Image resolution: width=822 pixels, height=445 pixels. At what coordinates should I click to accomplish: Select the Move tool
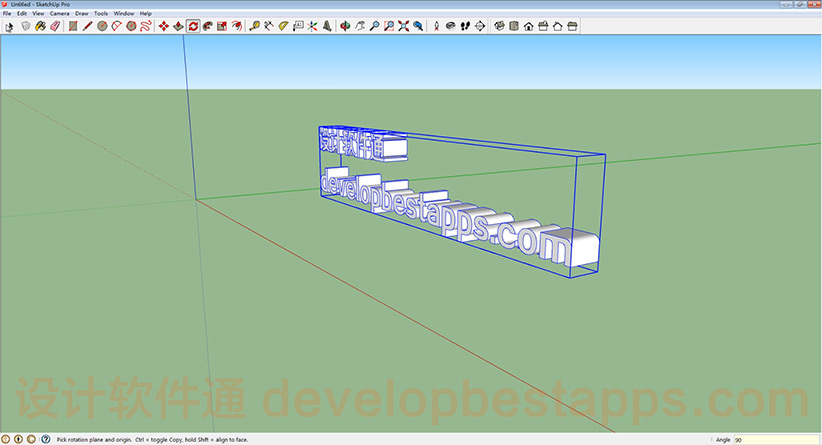164,26
